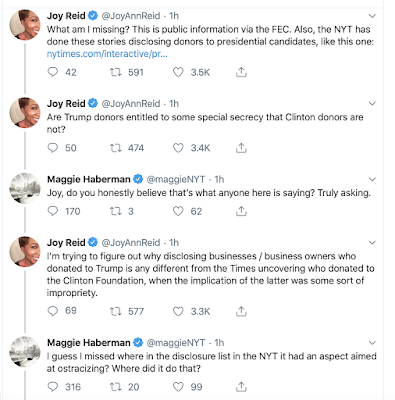Like the Clinton Foundation tweet with 3.3K likes

178,311
